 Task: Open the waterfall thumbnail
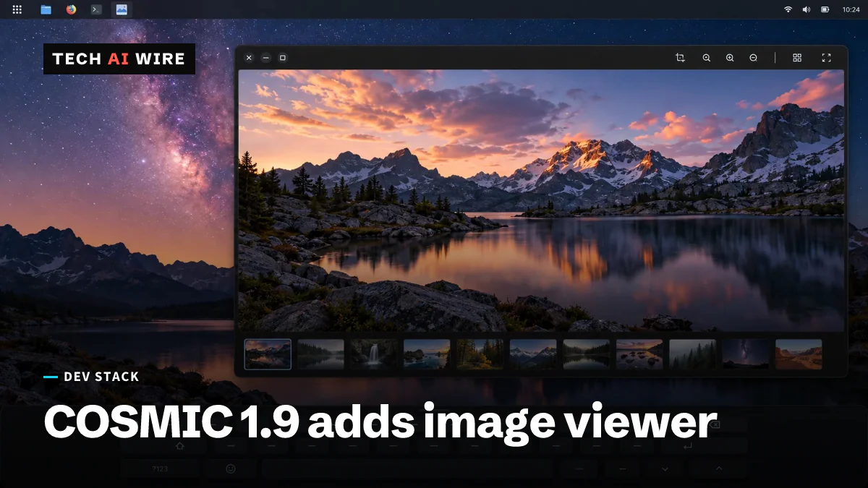coord(374,354)
